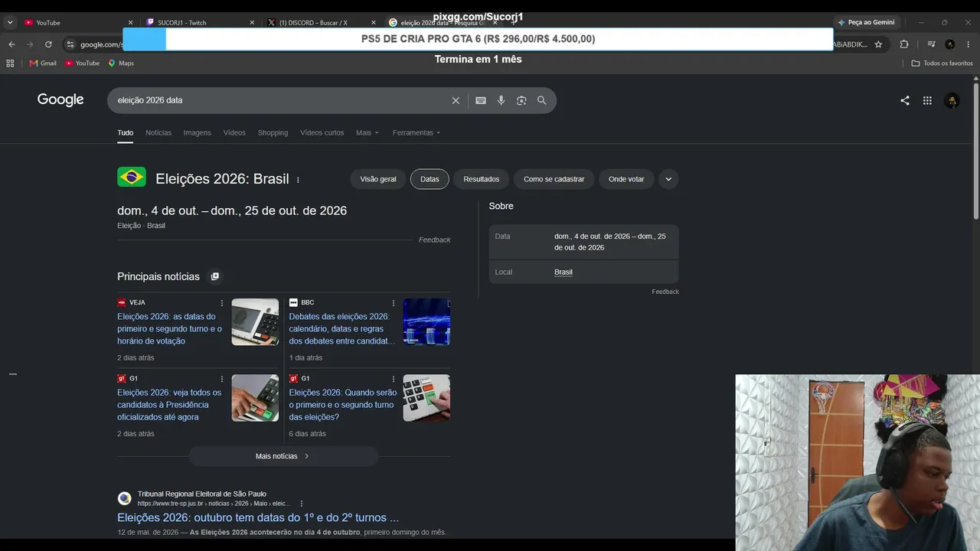Viewport: 980px width, 551px height.
Task: Open the share icon near Google apps
Action: [905, 100]
